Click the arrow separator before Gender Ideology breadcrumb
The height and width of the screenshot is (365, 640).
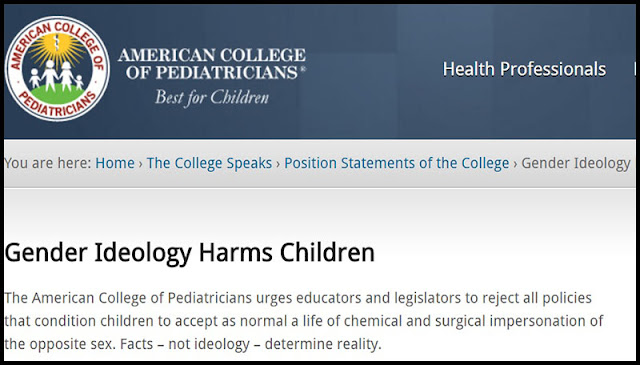point(515,164)
